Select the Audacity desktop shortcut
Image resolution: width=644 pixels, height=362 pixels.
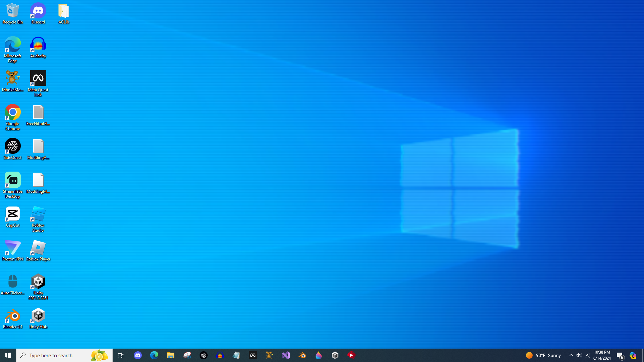38,48
